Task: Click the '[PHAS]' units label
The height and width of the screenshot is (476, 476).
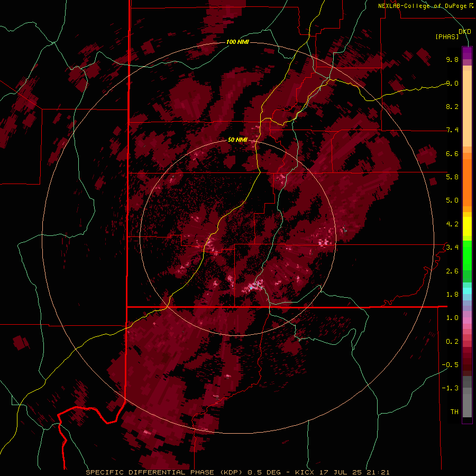Action: pyautogui.click(x=447, y=37)
